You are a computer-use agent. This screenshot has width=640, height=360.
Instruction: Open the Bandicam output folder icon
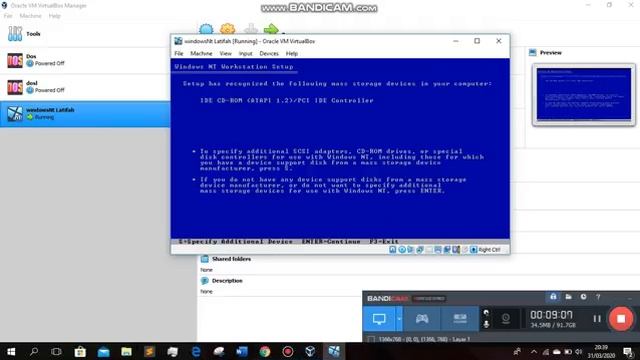[568, 297]
